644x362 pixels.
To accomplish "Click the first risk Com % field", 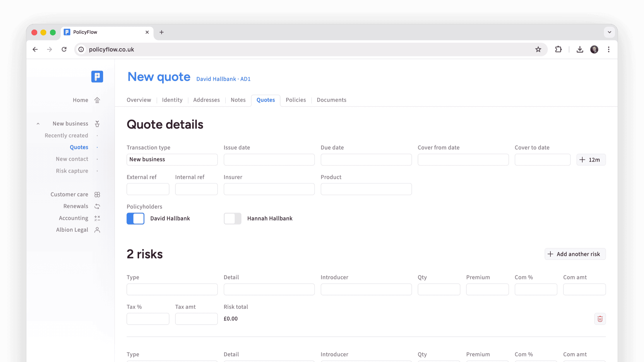I will tap(536, 289).
